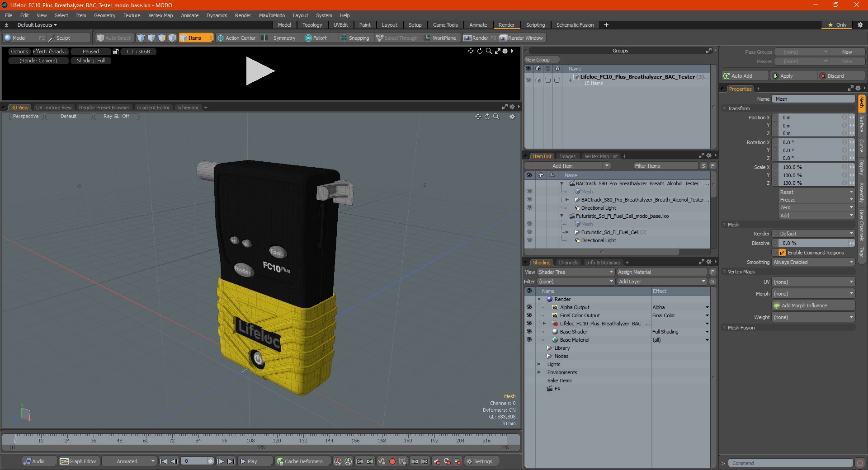Toggle the lock icon beside Paused in the preview
This screenshot has height=470, width=868.
[x=116, y=52]
